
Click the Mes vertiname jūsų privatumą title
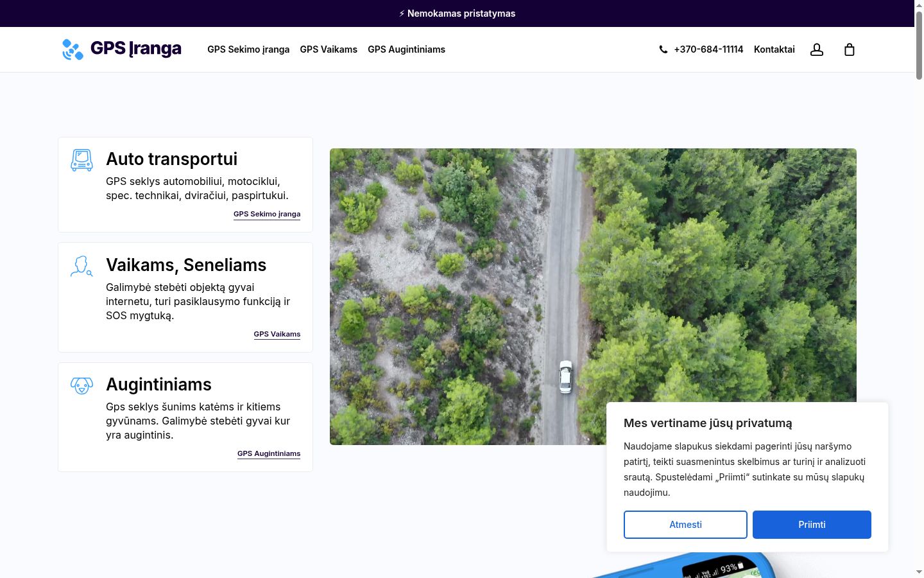(708, 423)
